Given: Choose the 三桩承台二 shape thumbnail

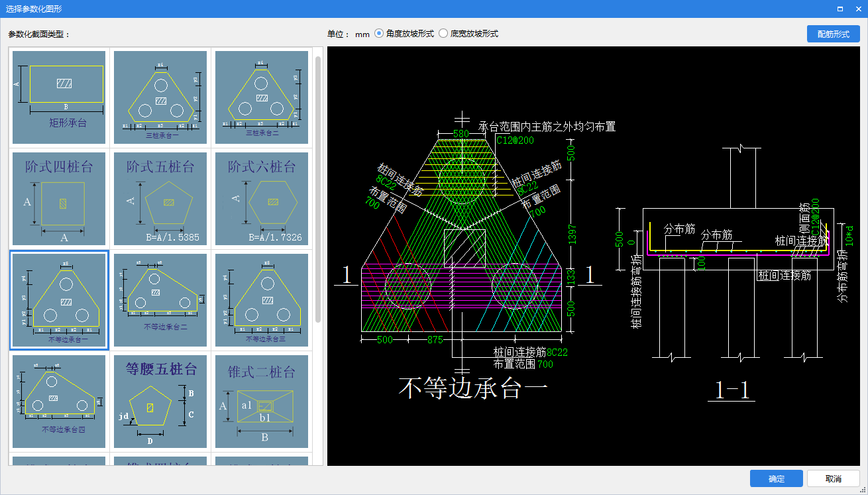Looking at the screenshot, I should 262,97.
